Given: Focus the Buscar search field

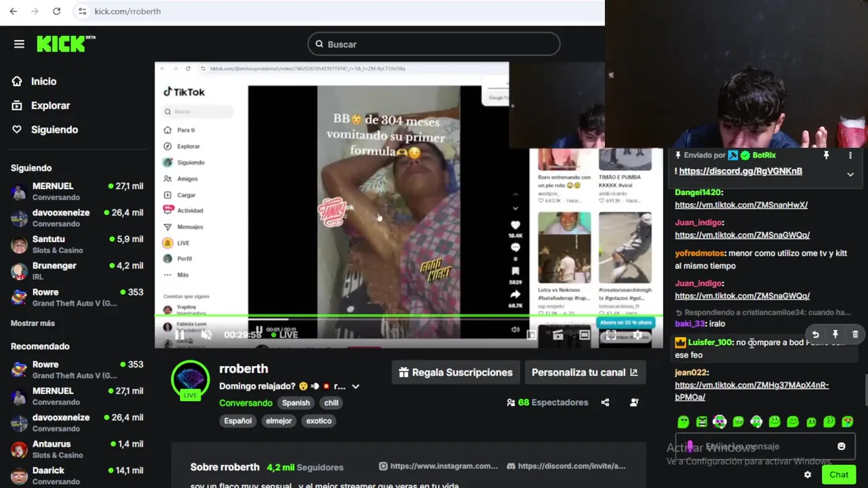Looking at the screenshot, I should tap(433, 44).
